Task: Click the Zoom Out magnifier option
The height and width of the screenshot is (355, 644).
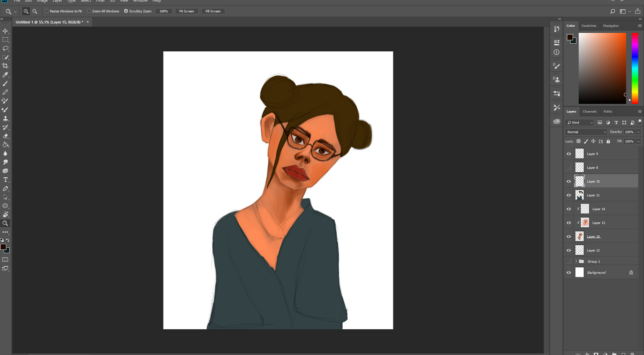Action: pos(35,11)
